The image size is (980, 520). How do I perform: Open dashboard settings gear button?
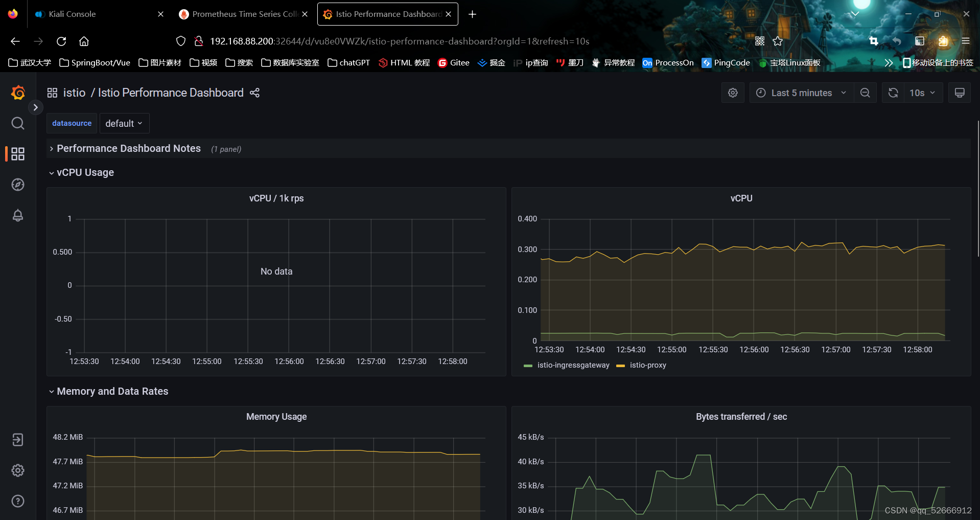[x=733, y=93]
